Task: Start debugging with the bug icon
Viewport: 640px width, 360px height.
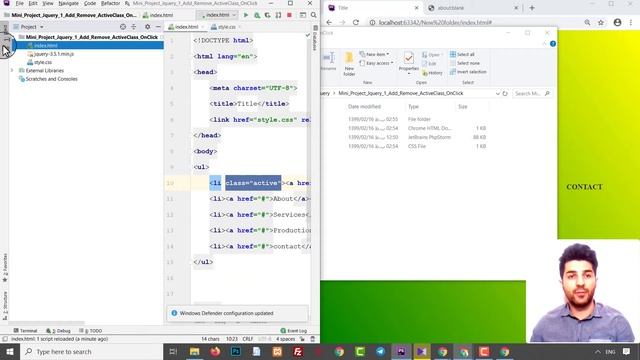Action: coord(257,15)
